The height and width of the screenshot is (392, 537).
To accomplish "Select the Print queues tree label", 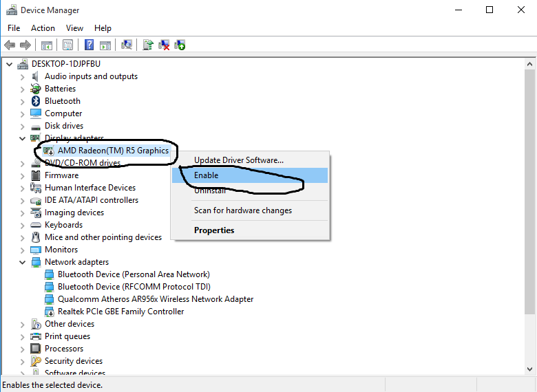I will pos(67,336).
